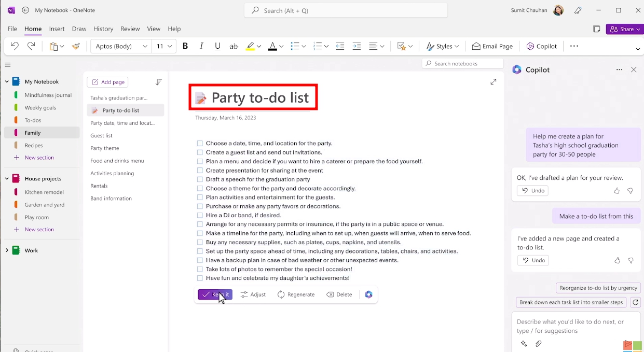The height and width of the screenshot is (352, 644).
Task: Collapse the My Notebook tree
Action: click(x=7, y=81)
